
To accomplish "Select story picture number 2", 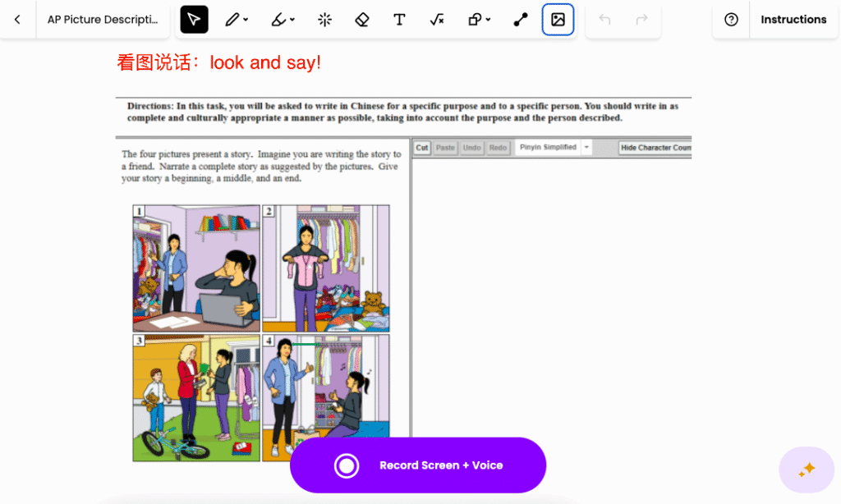I will click(x=325, y=268).
